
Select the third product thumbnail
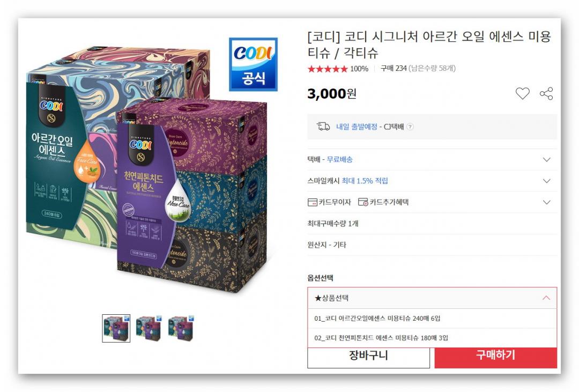pos(181,328)
